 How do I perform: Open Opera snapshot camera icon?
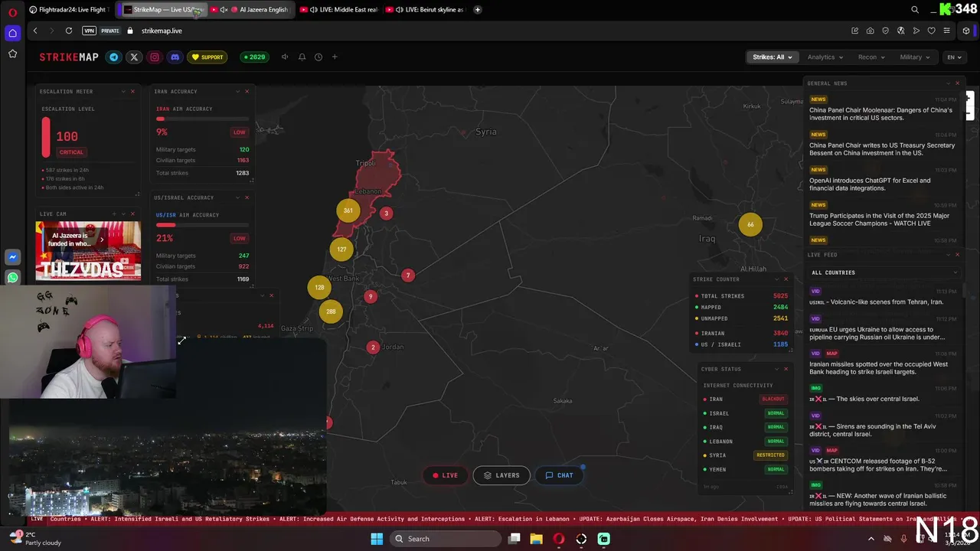point(871,31)
